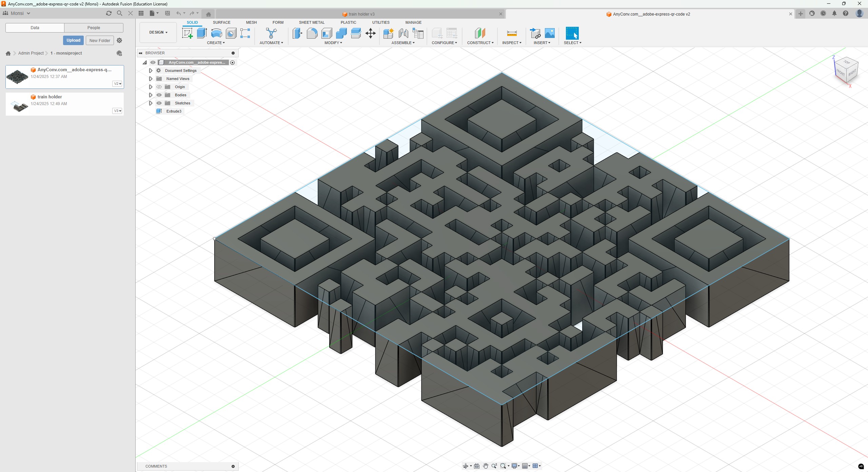Refresh the data panel
The image size is (868, 472).
point(108,13)
